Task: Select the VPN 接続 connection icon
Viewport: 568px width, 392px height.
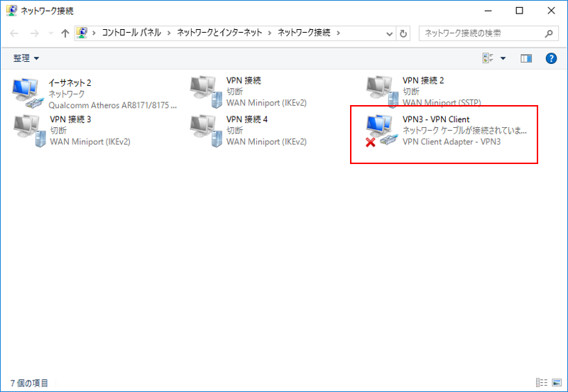Action: coord(206,92)
